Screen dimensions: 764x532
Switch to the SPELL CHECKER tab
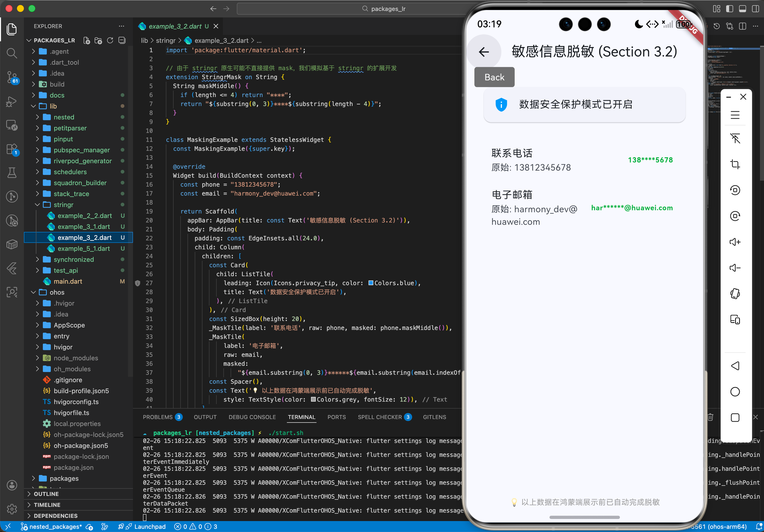385,417
